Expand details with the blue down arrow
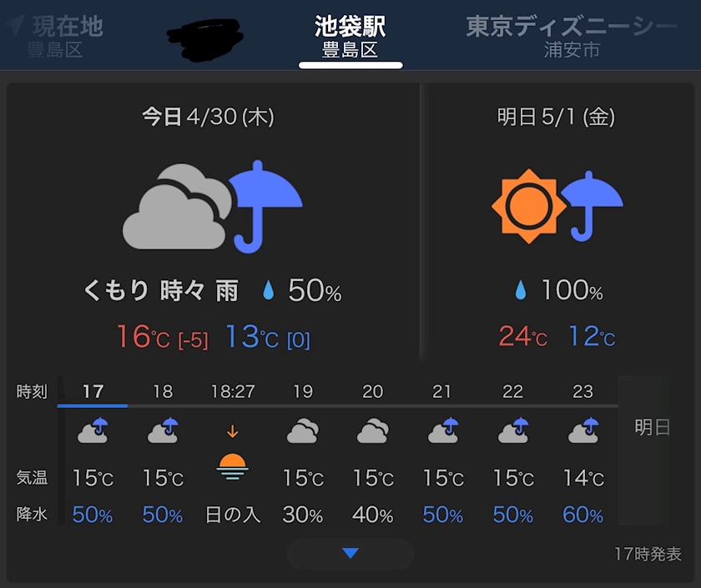Image resolution: width=701 pixels, height=588 pixels. coord(350,553)
